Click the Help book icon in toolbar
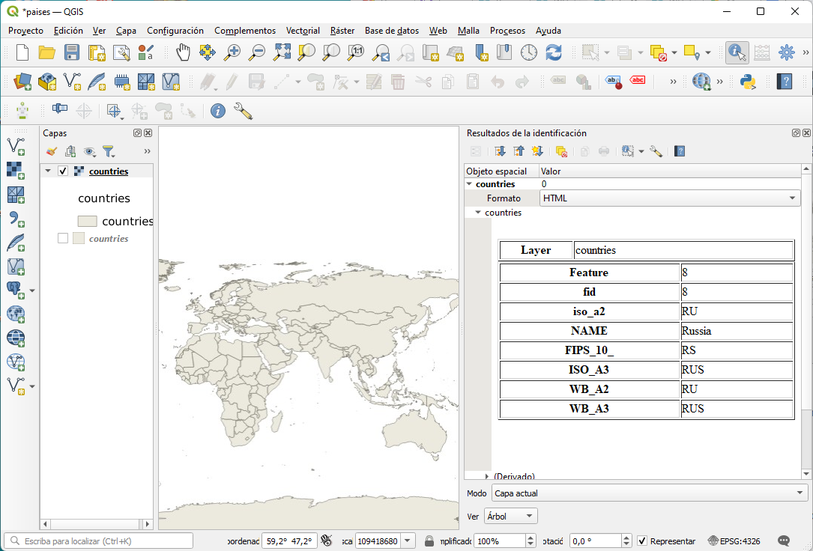Viewport: 813px width, 551px height. [785, 81]
